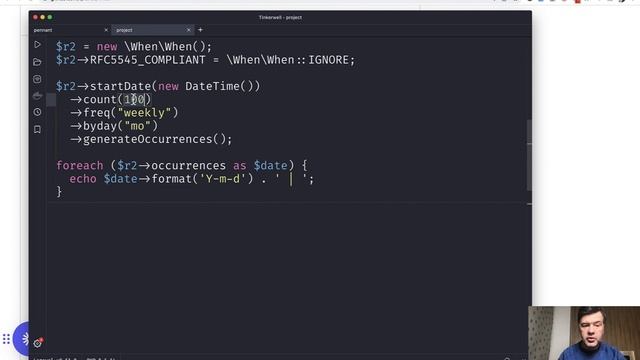
Task: Open project folder icon in sidebar
Action: click(x=37, y=62)
